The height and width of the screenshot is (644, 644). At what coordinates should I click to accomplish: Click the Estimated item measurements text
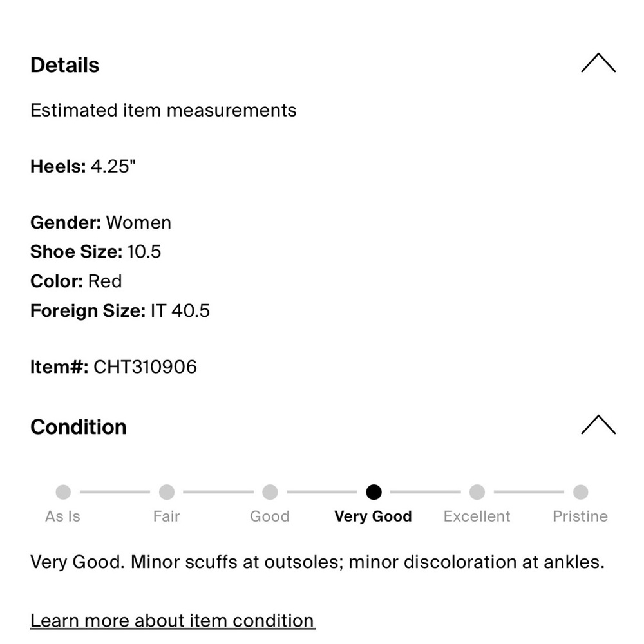(x=164, y=111)
